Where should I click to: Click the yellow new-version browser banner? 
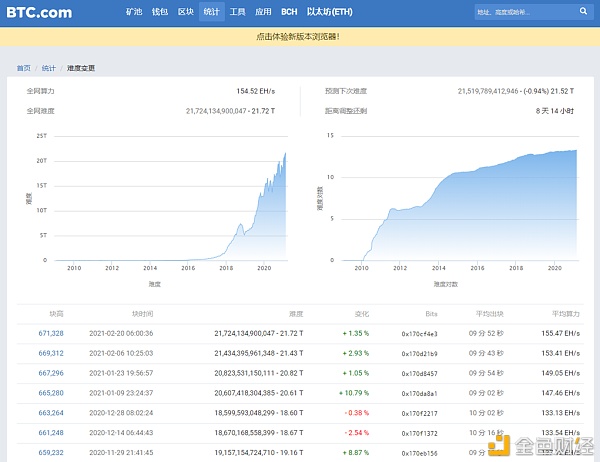299,37
